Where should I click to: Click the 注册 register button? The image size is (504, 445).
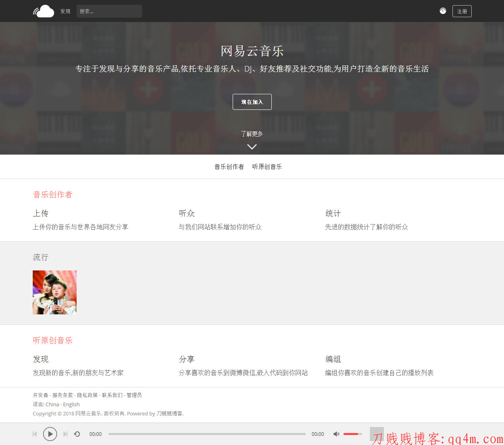pos(462,11)
